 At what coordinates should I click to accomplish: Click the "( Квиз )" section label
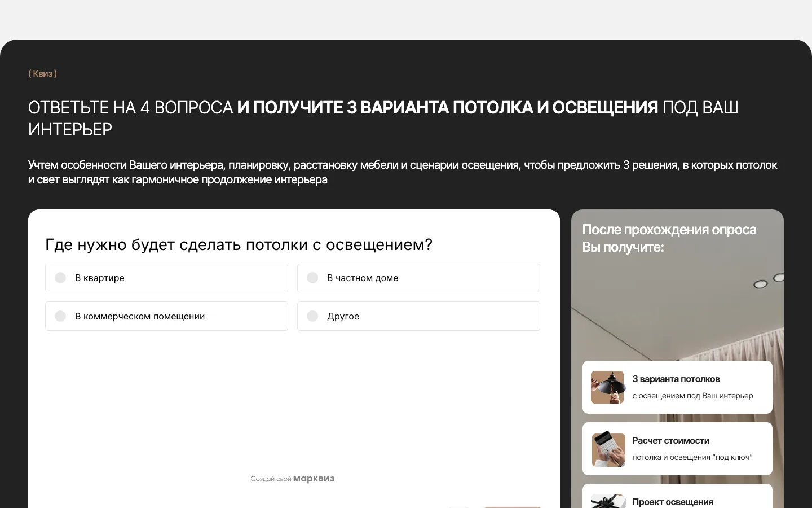(43, 73)
